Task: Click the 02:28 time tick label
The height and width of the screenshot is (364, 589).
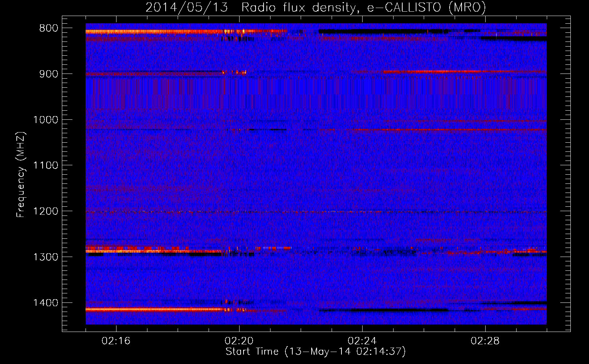Action: [x=485, y=341]
